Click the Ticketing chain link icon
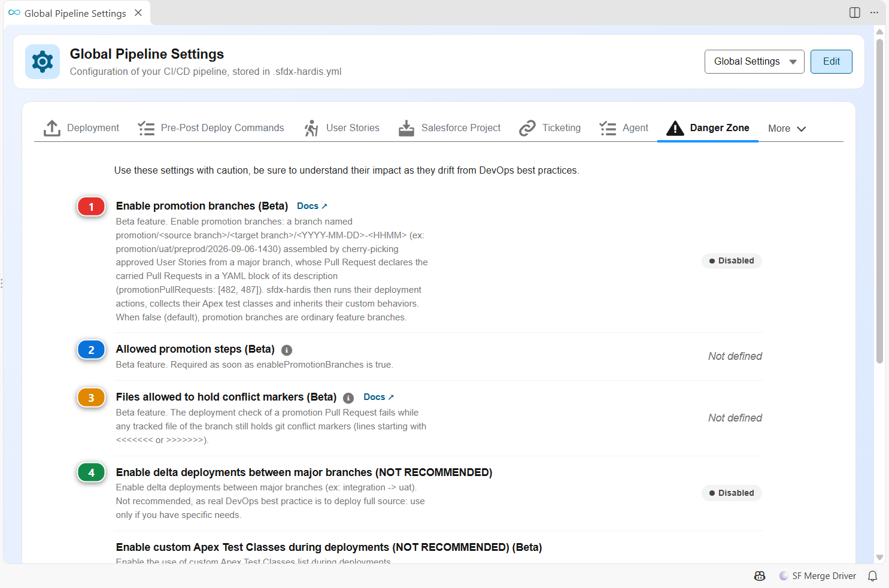The height and width of the screenshot is (588, 889). click(x=527, y=128)
